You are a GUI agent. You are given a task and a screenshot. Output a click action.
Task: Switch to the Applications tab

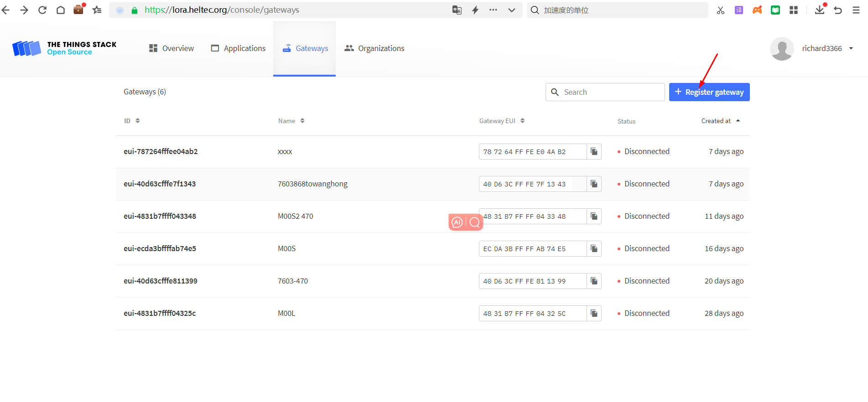(238, 48)
